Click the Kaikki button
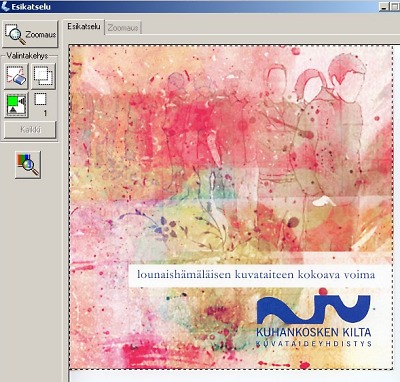The width and height of the screenshot is (400, 382). pos(30,130)
